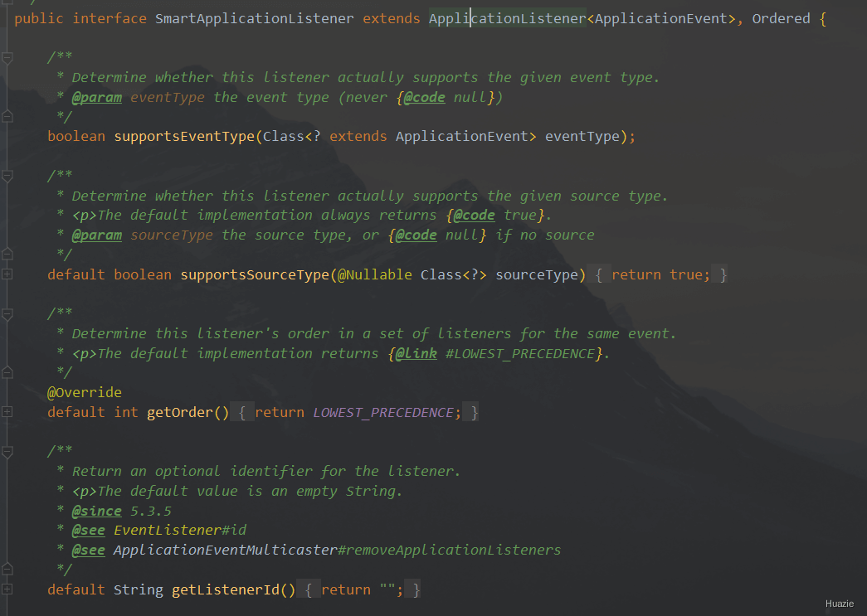Click the @since tag before 5.3.5

tap(97, 511)
